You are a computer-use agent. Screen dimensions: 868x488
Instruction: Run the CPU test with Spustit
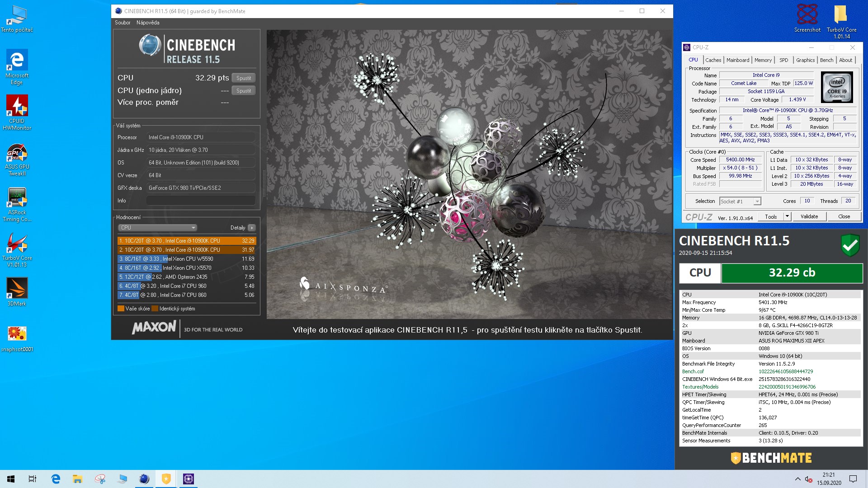click(244, 78)
